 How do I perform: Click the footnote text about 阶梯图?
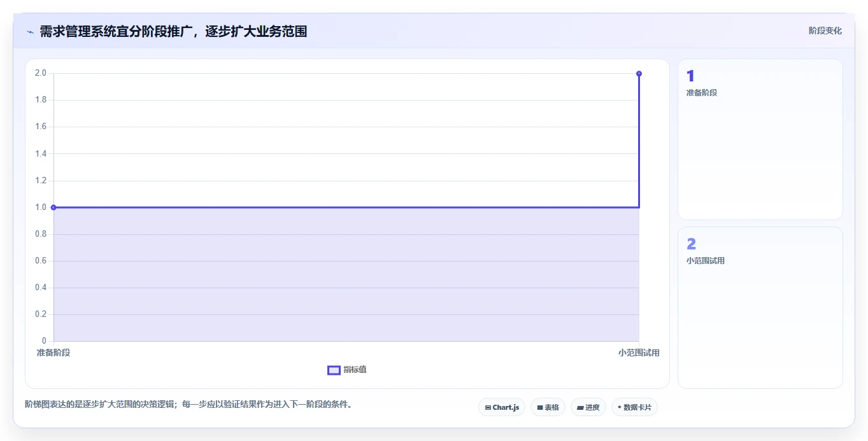[x=189, y=404]
